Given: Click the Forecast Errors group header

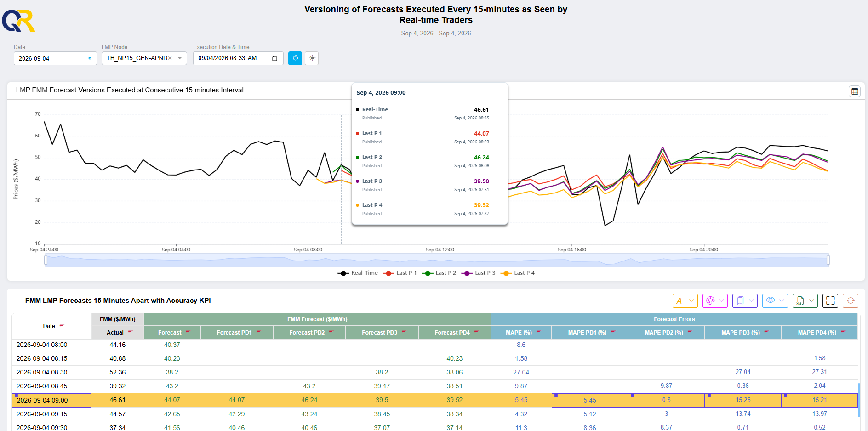Looking at the screenshot, I should (x=674, y=319).
